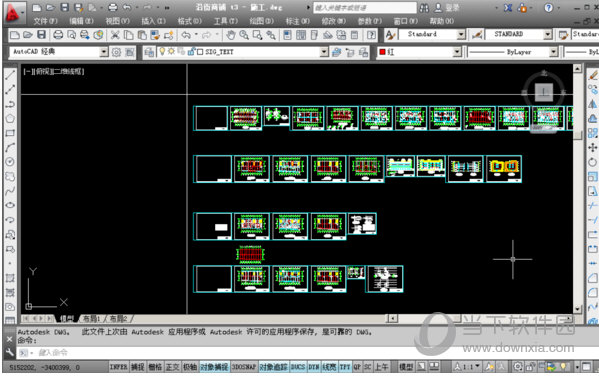
Task: Select the Line draw tool
Action: (x=10, y=75)
